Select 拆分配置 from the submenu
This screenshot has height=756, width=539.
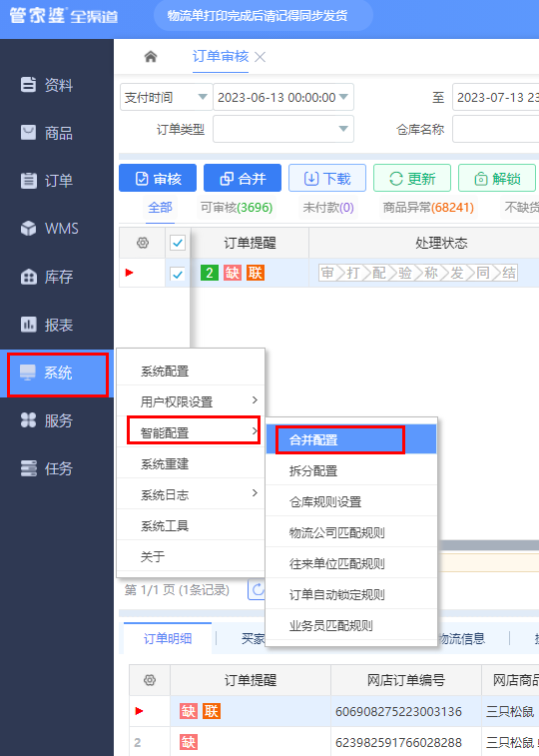pyautogui.click(x=351, y=470)
